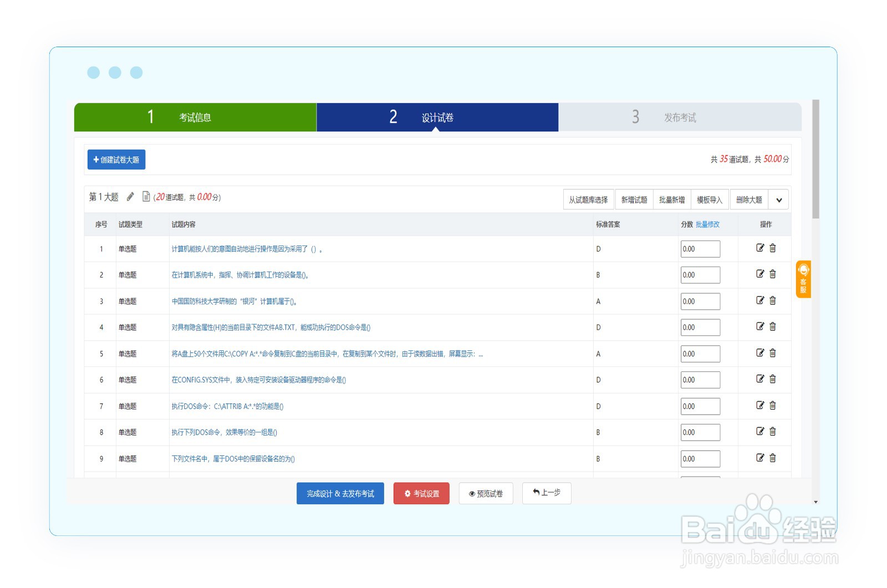
Task: Open question 计算机能按人们的意图自动地进行操作
Action: point(247,249)
